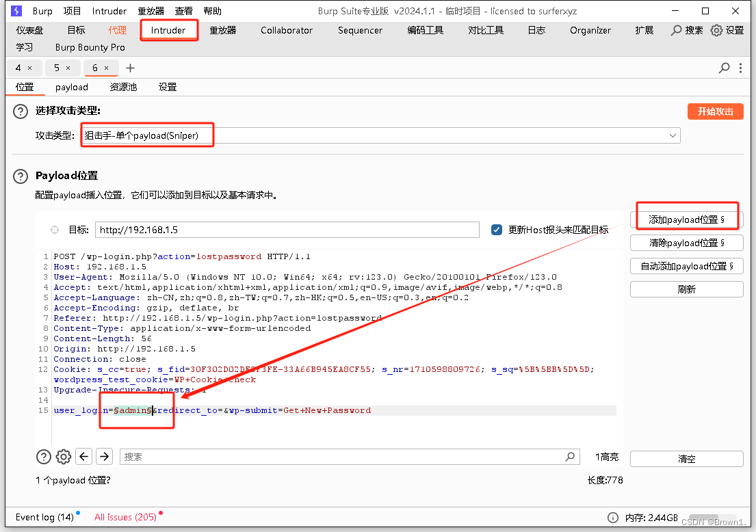Open the 学习 tab
756x532 pixels.
click(x=24, y=47)
